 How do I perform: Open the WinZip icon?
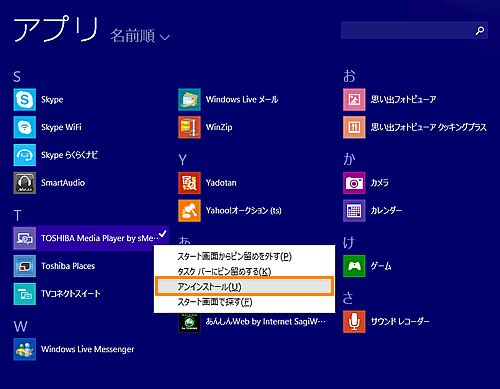(189, 127)
